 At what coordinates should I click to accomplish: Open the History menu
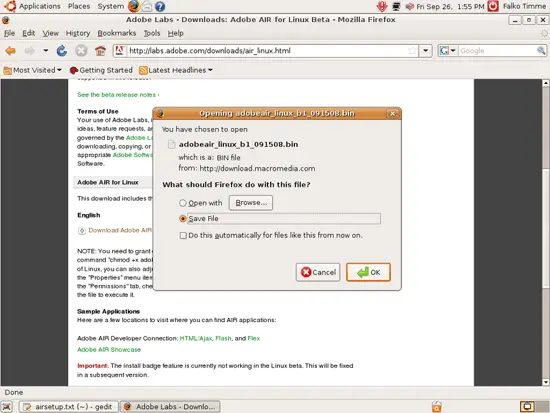[78, 33]
